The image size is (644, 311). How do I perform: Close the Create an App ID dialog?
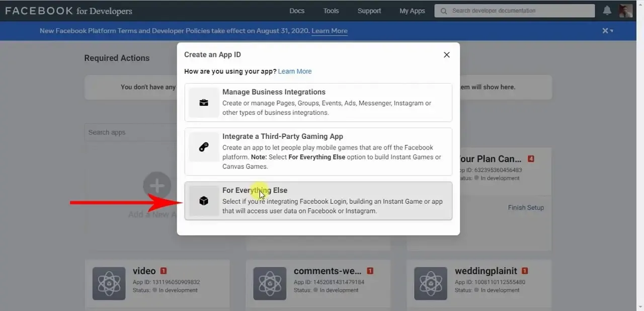point(446,55)
